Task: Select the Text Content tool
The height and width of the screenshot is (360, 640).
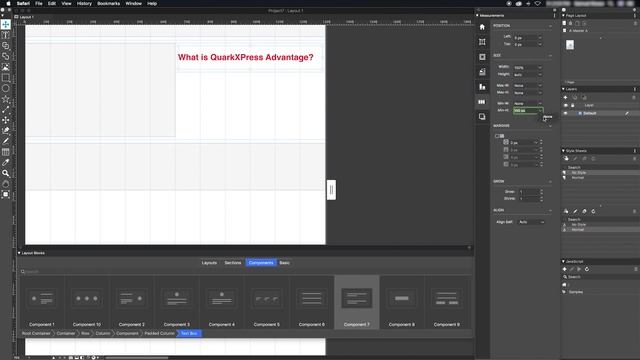Action: pyautogui.click(x=6, y=35)
